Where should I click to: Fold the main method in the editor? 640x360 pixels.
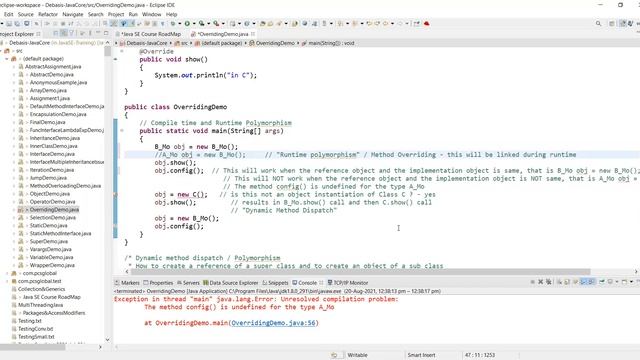[x=122, y=131]
